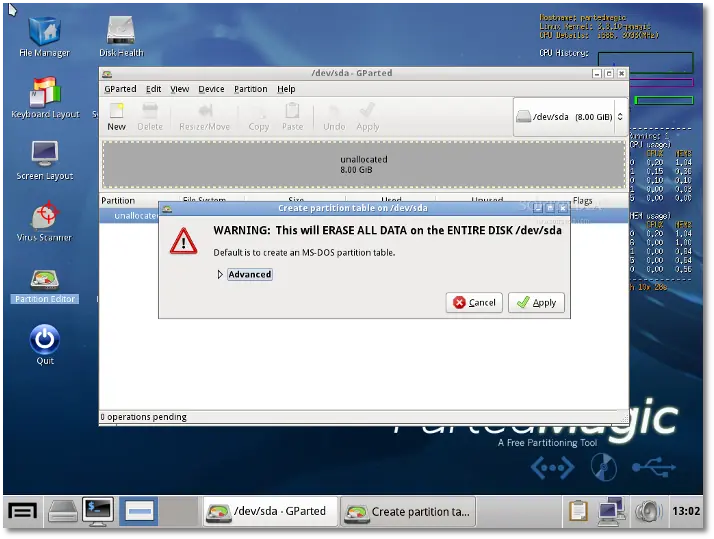
Task: Click the Partition Editor desktop icon
Action: [x=45, y=286]
